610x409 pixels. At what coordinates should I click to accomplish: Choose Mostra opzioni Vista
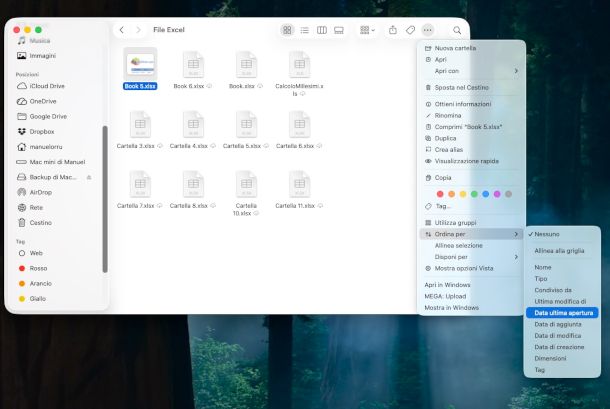tap(471, 268)
